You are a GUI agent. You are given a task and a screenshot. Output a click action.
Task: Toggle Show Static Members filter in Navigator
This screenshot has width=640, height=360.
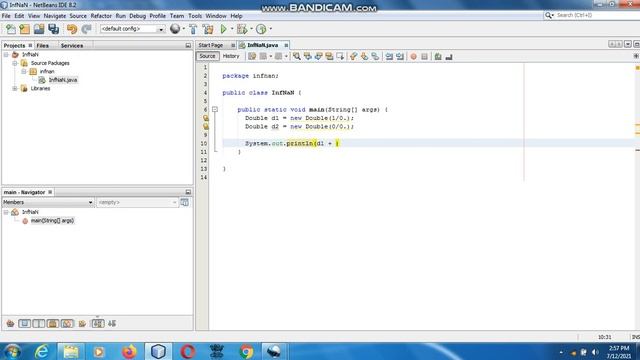pos(39,324)
